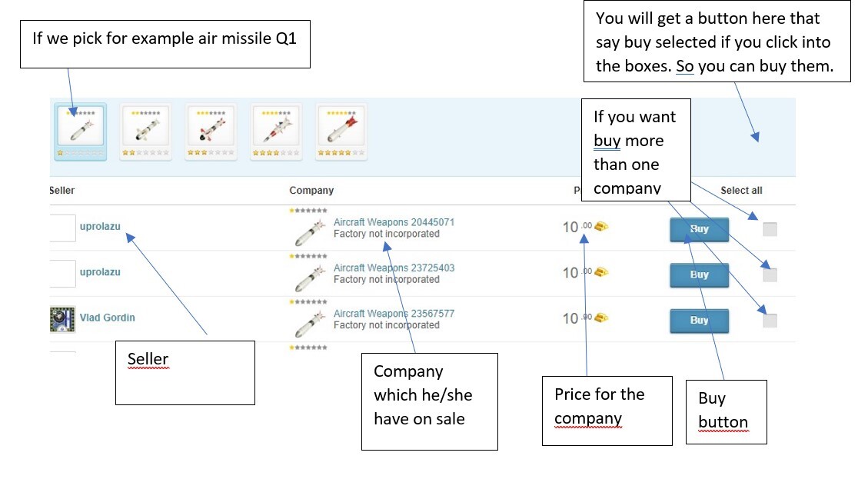Tick checkbox for Aircraft Weapons 23567577 row
This screenshot has width=868, height=489.
point(770,321)
